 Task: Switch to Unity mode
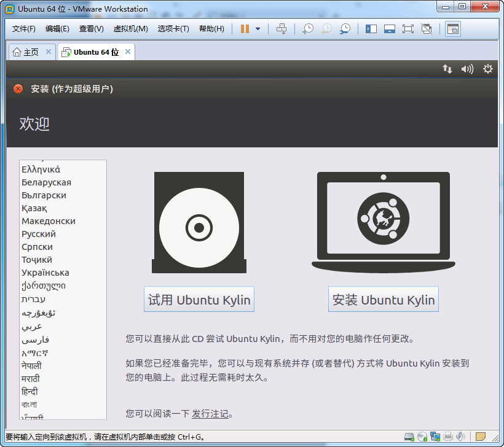tap(427, 29)
